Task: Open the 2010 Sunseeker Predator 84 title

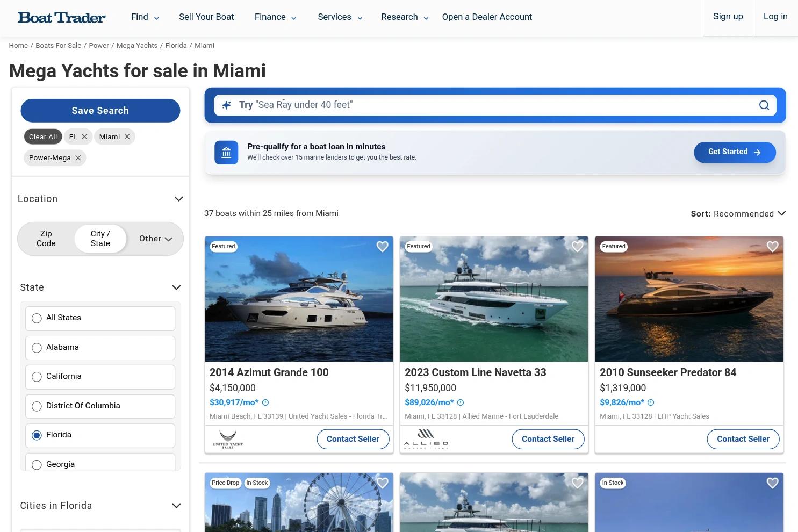Action: click(x=668, y=373)
